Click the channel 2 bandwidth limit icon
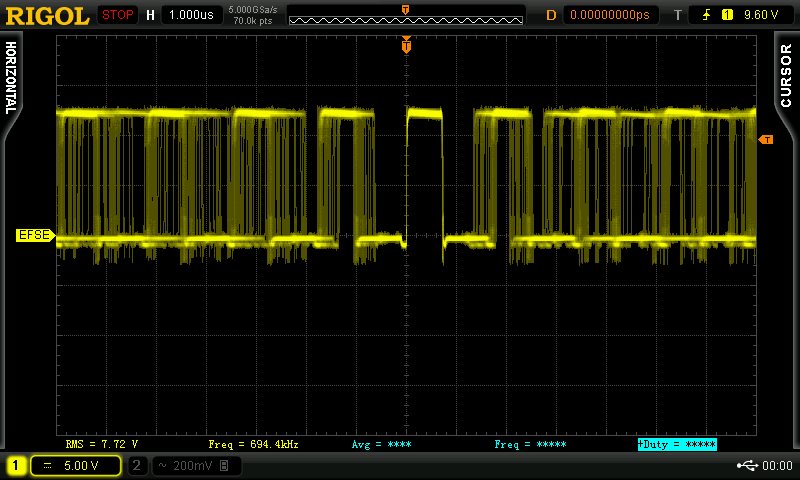The image size is (800, 480). point(223,465)
